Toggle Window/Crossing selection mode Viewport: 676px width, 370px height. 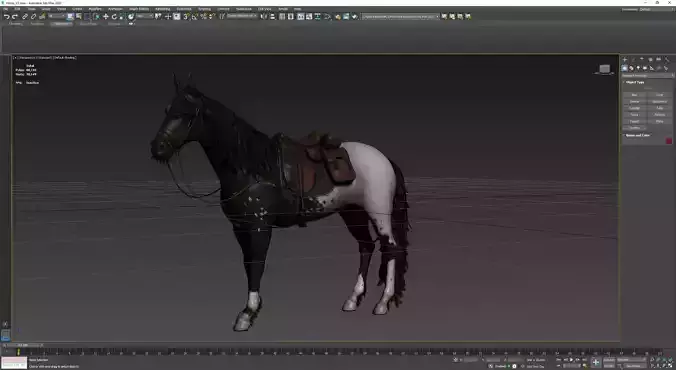point(97,16)
